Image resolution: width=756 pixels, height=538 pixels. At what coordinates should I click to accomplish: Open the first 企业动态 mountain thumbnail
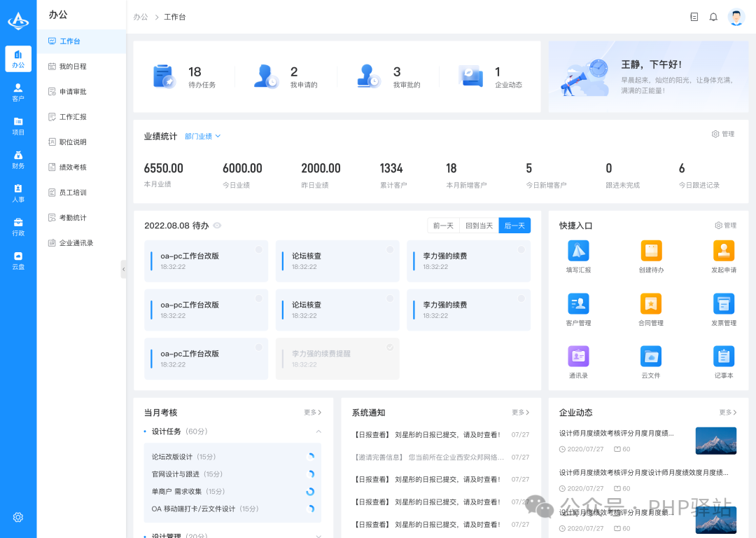click(x=716, y=441)
